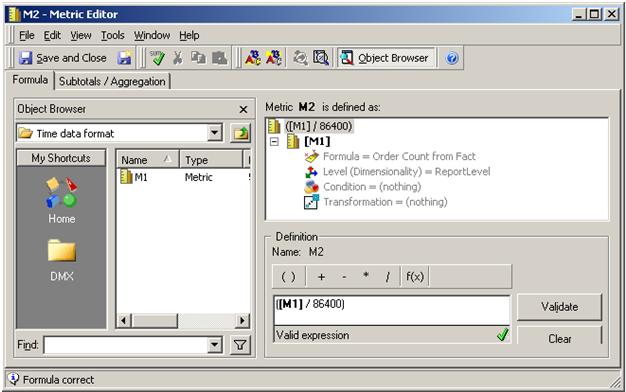Image resolution: width=626 pixels, height=392 pixels.
Task: Click the folder up-one-level icon
Action: [x=241, y=133]
